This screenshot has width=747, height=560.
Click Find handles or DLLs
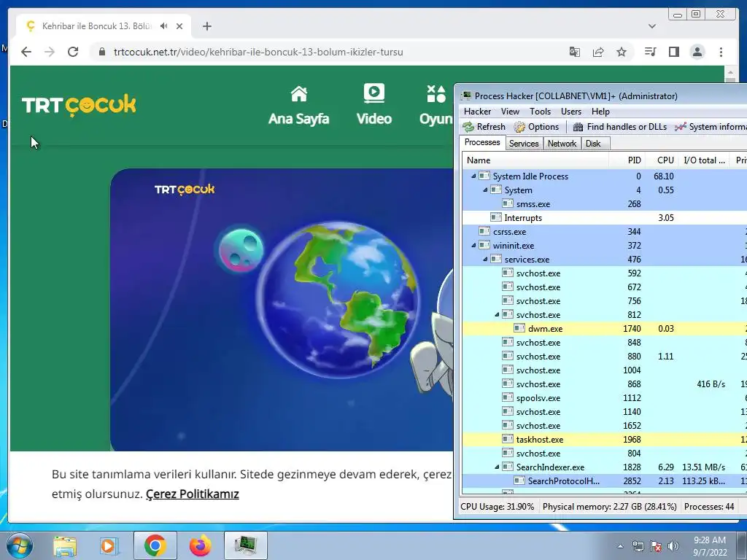coord(620,127)
